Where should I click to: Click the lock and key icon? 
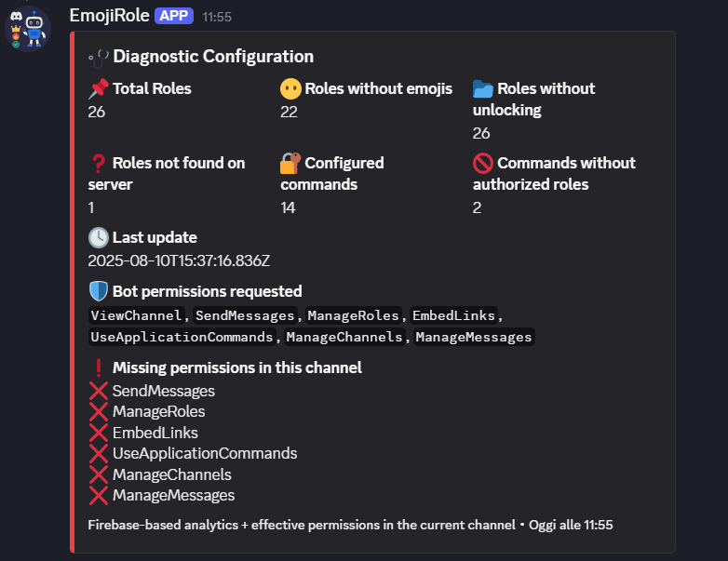291,164
